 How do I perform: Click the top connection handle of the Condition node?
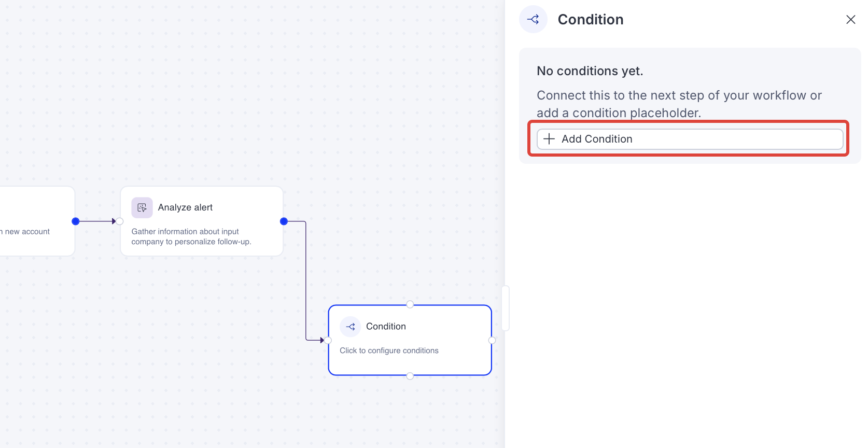[x=410, y=304]
